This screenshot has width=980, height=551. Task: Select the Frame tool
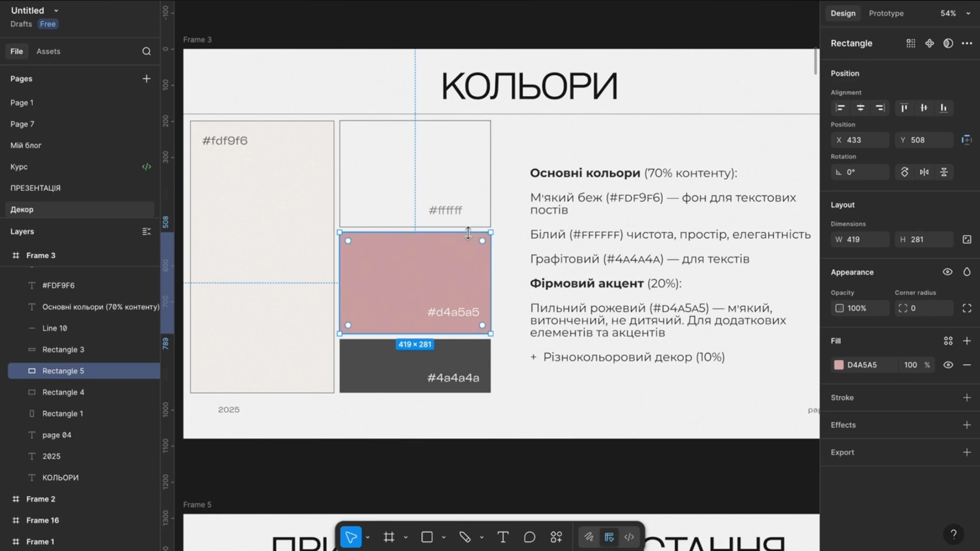(389, 537)
